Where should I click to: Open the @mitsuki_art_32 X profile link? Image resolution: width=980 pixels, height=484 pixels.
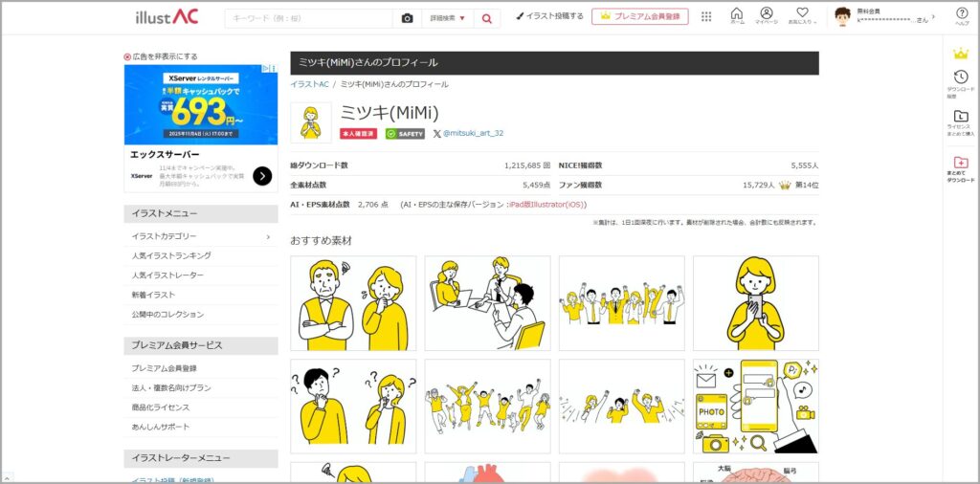(x=468, y=134)
